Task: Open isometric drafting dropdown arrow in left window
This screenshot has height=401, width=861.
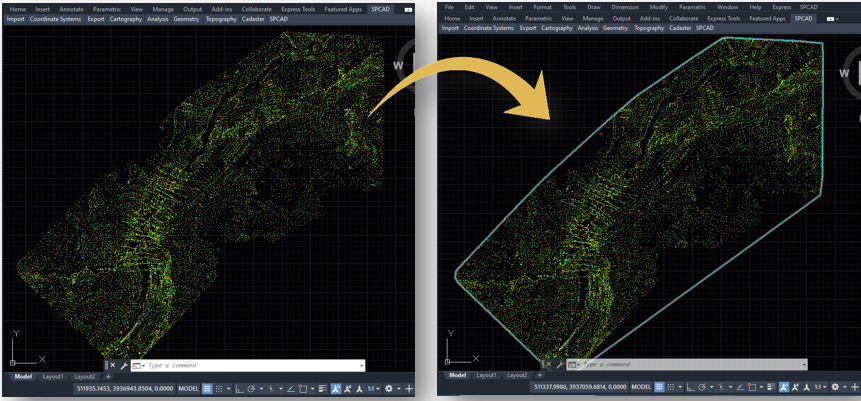Action: 281,388
